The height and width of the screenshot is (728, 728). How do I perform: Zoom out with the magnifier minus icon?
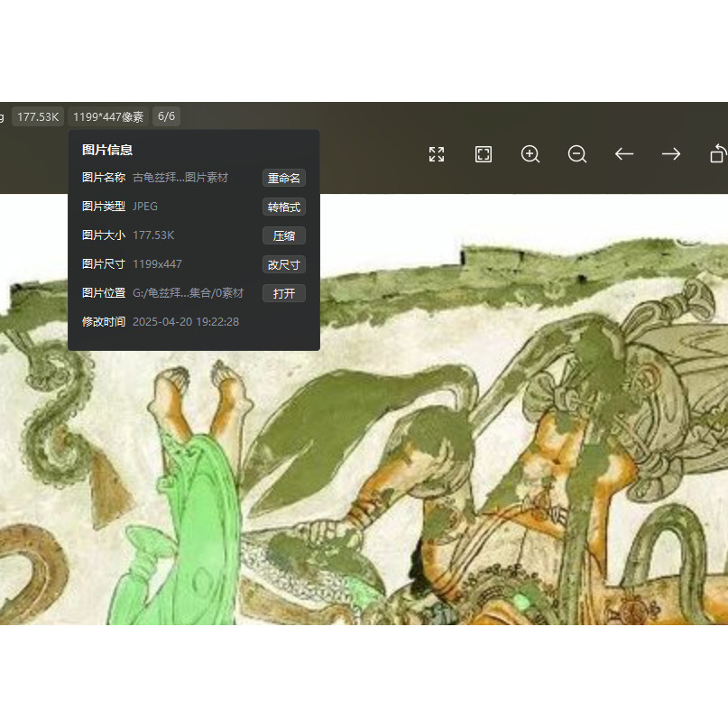pyautogui.click(x=577, y=154)
